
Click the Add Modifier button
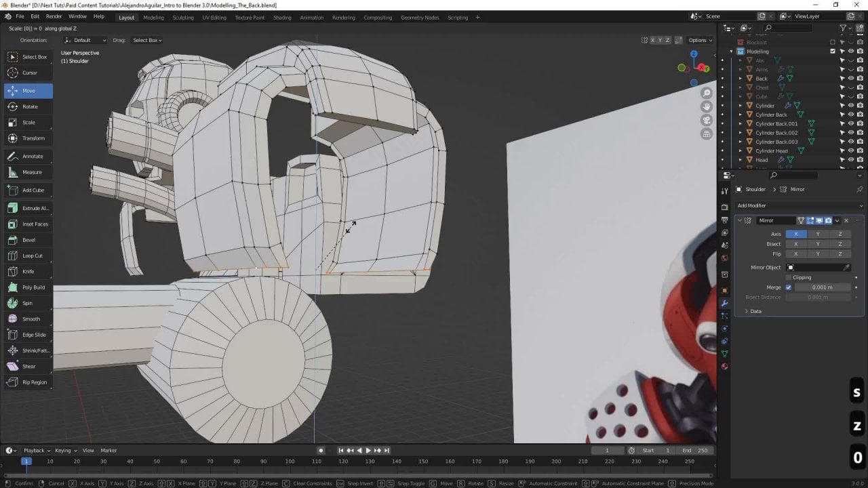coord(752,205)
